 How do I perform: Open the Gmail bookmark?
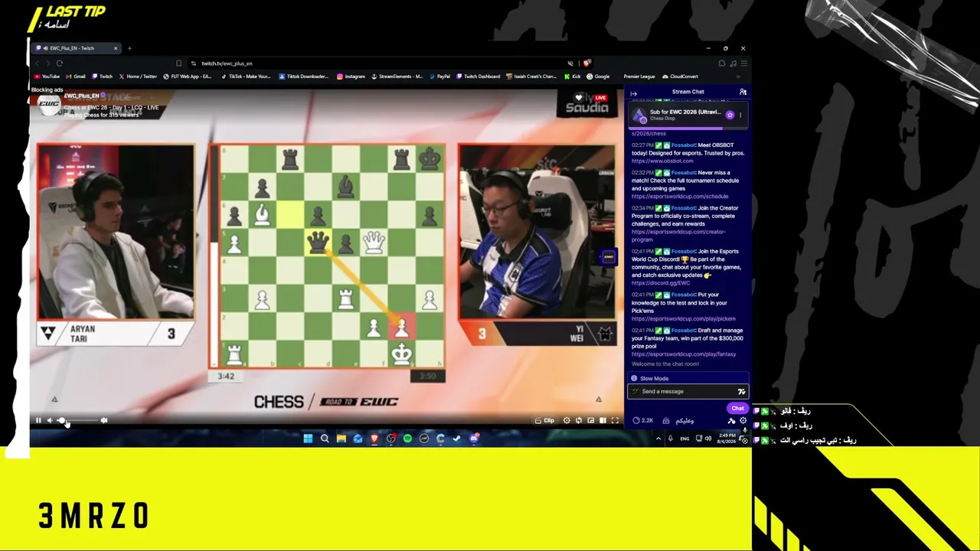coord(76,77)
